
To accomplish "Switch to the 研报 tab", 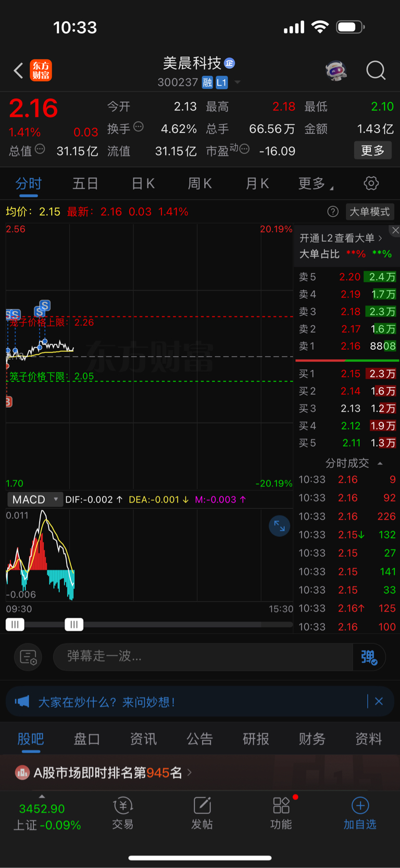I will (x=256, y=739).
